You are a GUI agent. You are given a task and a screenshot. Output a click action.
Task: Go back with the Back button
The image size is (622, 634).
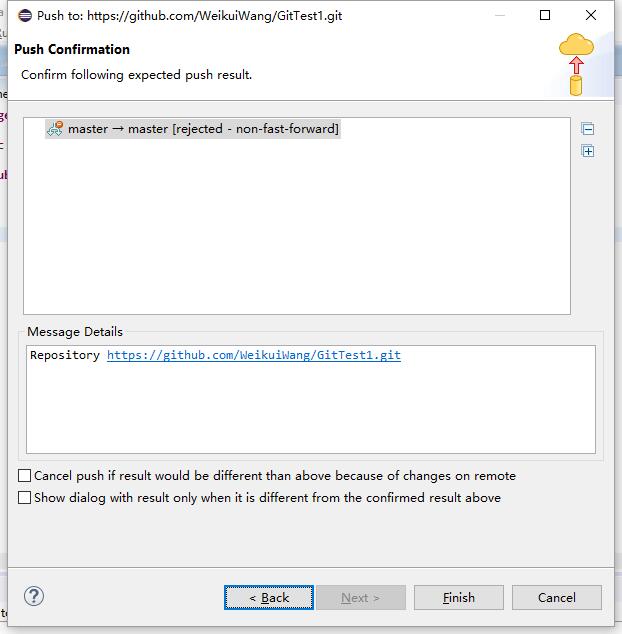269,597
